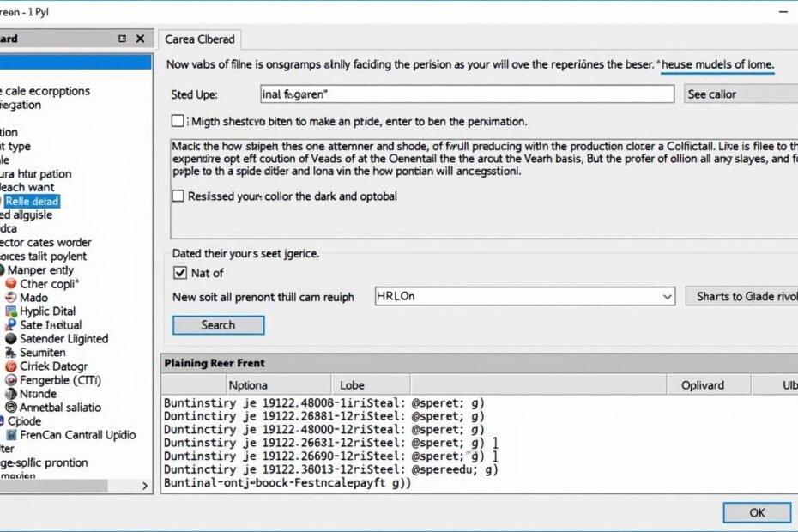Click the Nptiona column header
Image resolution: width=798 pixels, height=532 pixels.
coord(248,385)
